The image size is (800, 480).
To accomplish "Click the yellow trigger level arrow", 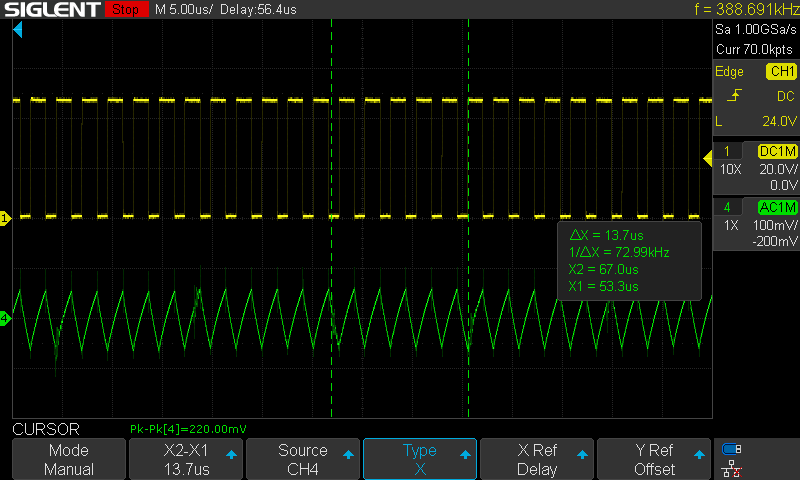I will [707, 159].
